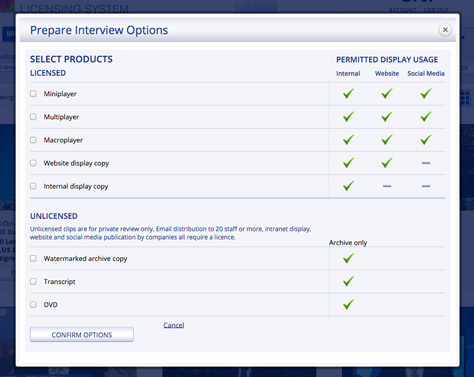This screenshot has height=377, width=474.
Task: Click the Miniplayer Internal green checkmark
Action: tap(348, 94)
